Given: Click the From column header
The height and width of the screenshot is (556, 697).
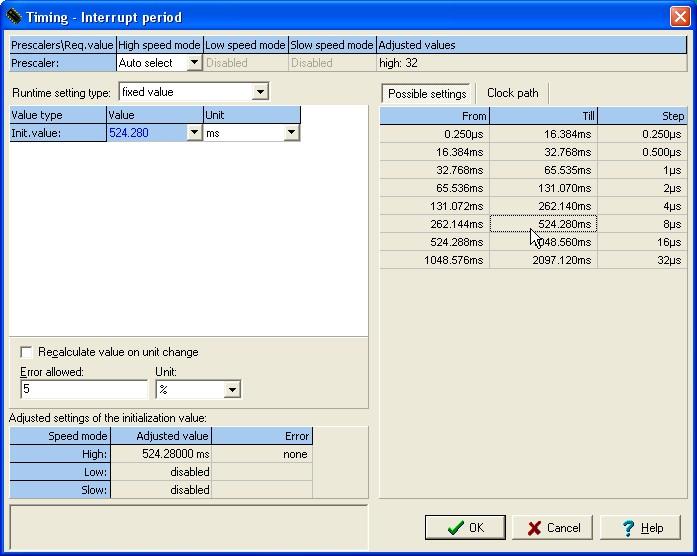Looking at the screenshot, I should (x=434, y=116).
